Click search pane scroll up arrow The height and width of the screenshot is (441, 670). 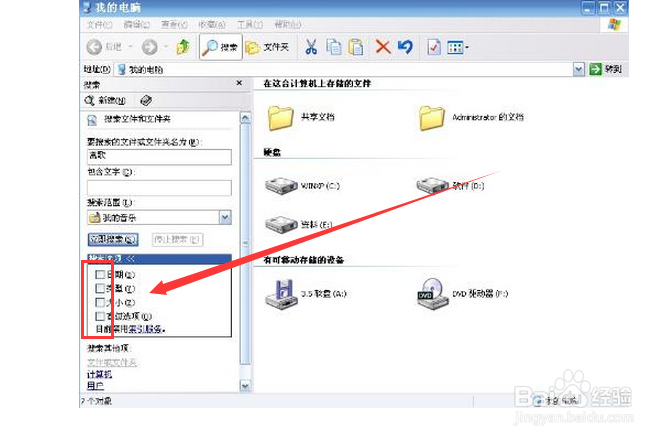pos(245,118)
